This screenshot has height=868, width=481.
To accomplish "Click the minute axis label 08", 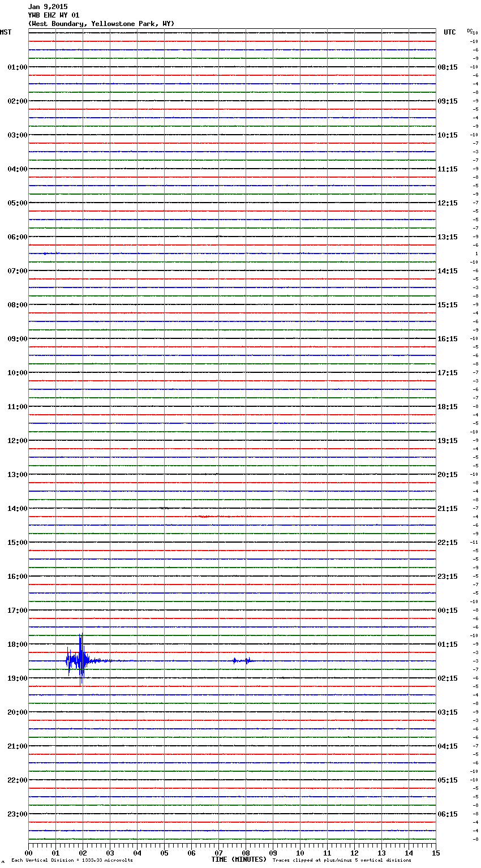I will point(246,853).
